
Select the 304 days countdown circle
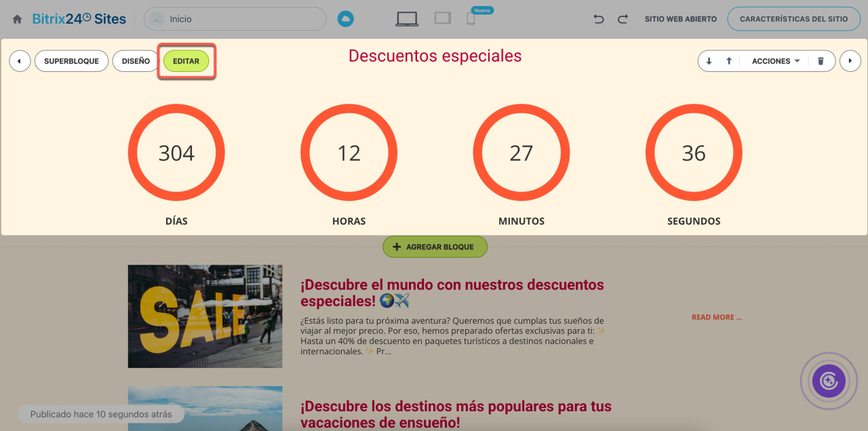click(x=176, y=153)
